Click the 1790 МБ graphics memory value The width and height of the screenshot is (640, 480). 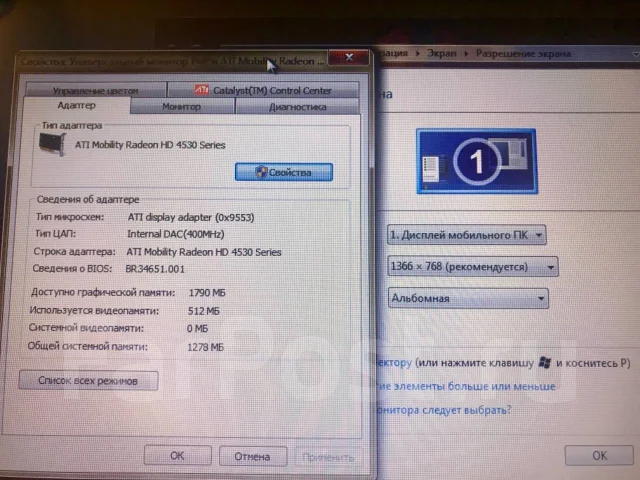207,293
